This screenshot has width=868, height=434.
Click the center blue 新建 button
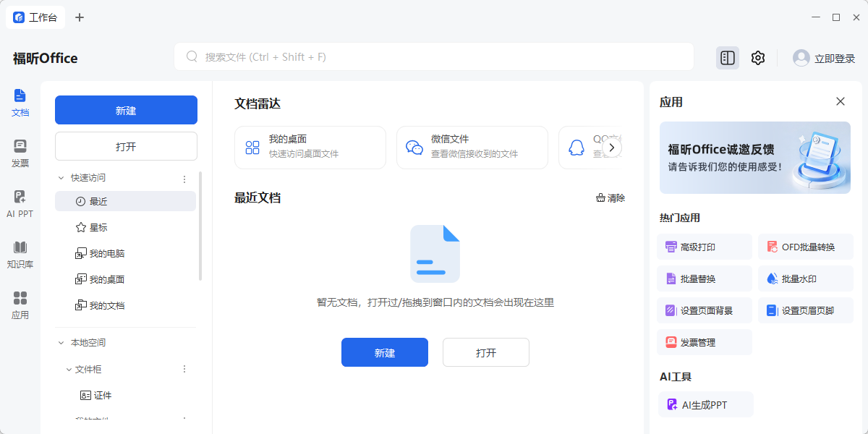point(385,352)
